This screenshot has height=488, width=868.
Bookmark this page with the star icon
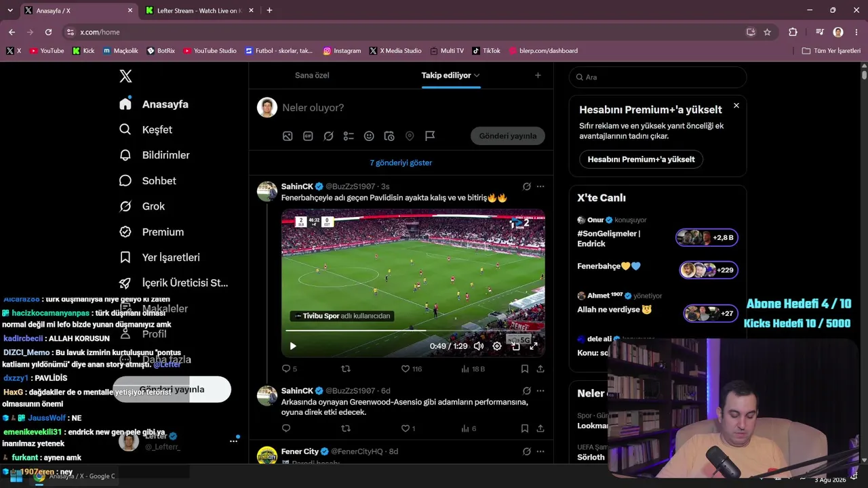click(x=767, y=32)
